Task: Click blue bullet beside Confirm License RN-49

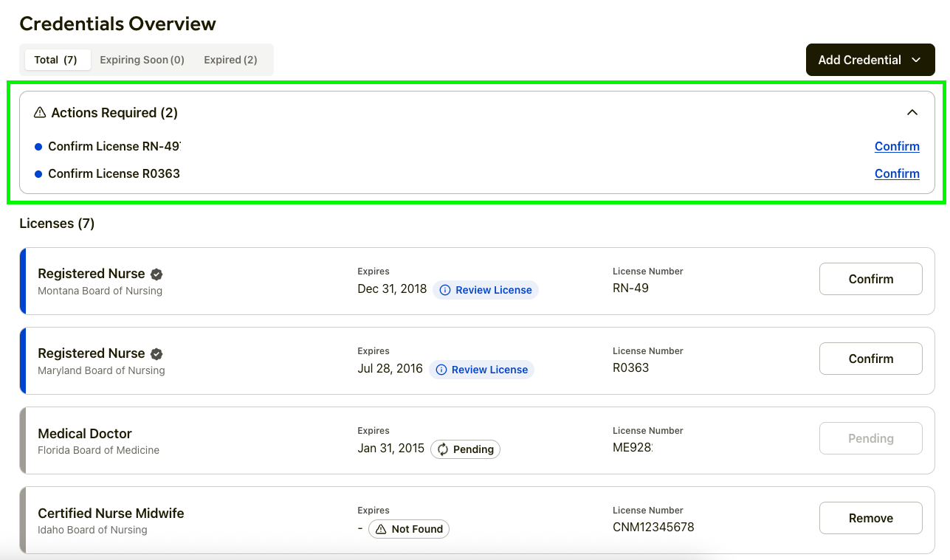Action: 38,147
